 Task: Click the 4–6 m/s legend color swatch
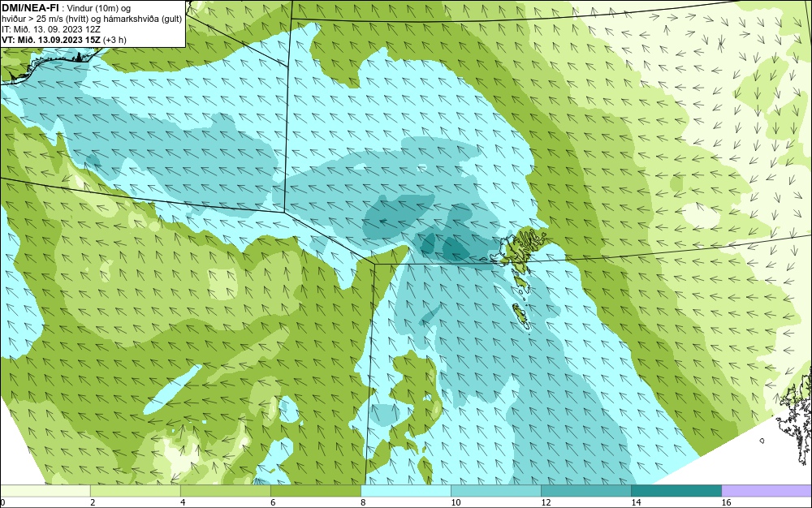pyautogui.click(x=225, y=490)
